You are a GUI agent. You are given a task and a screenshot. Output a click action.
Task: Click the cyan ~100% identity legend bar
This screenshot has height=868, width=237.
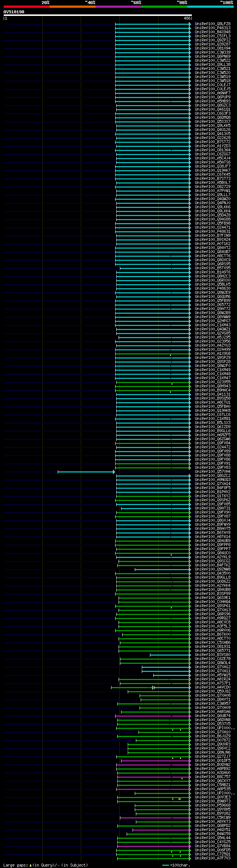pyautogui.click(x=210, y=7)
